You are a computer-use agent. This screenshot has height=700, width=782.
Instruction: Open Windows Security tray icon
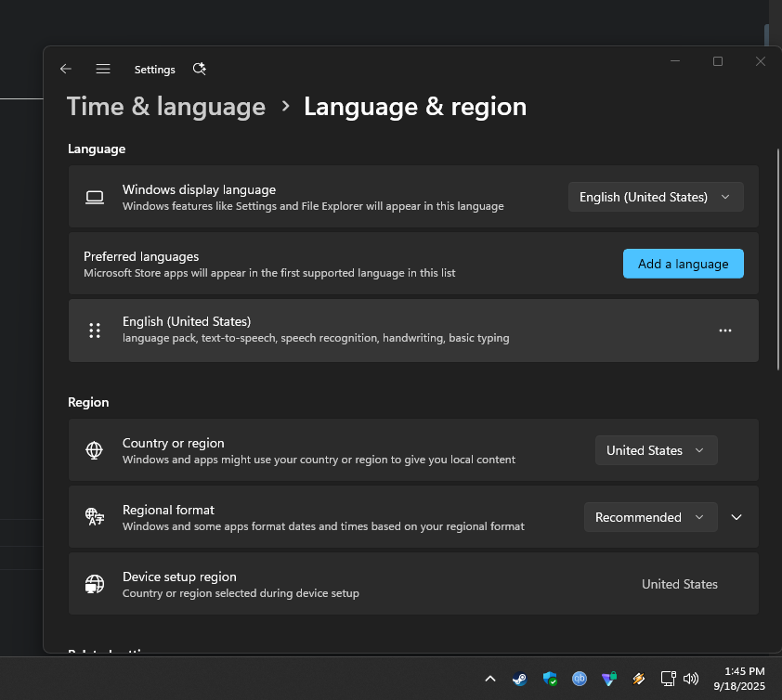pyautogui.click(x=550, y=679)
